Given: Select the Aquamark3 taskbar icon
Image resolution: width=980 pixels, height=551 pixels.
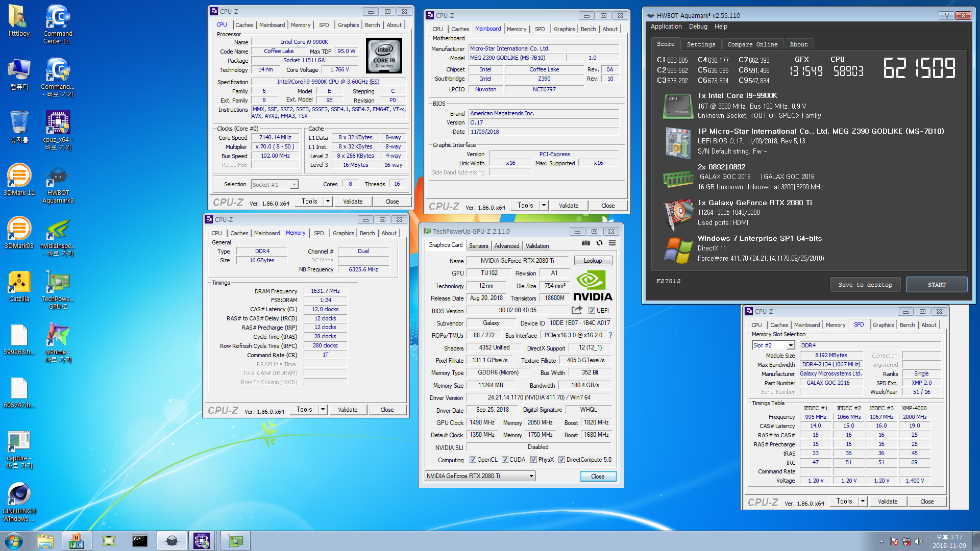Looking at the screenshot, I should (171, 541).
